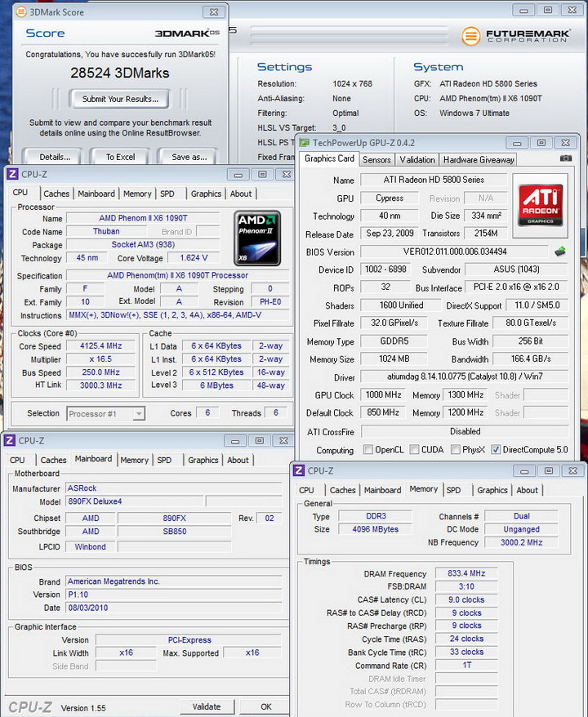This screenshot has height=717, width=588.
Task: Open the Hardware Giveaway tab in GPU-Z
Action: [479, 159]
